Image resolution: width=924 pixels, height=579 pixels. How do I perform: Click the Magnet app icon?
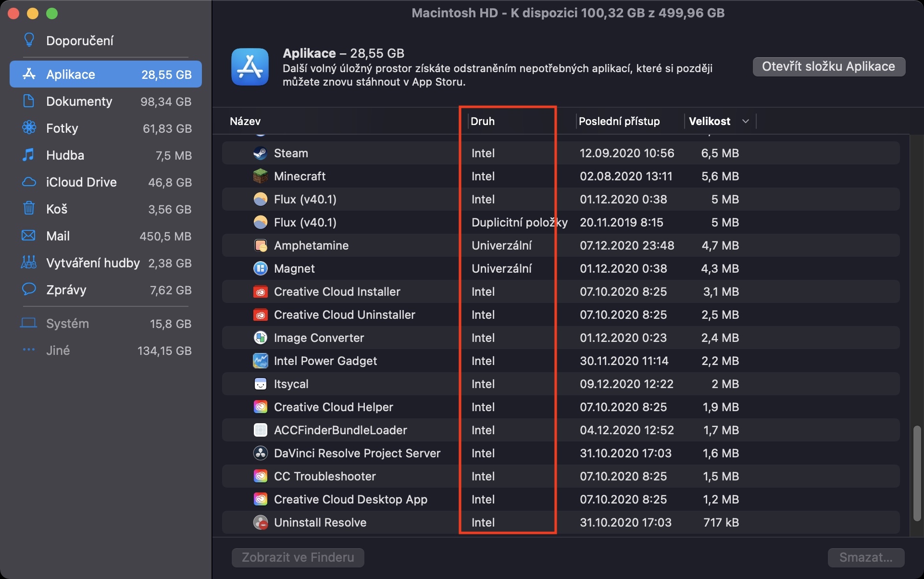click(260, 268)
